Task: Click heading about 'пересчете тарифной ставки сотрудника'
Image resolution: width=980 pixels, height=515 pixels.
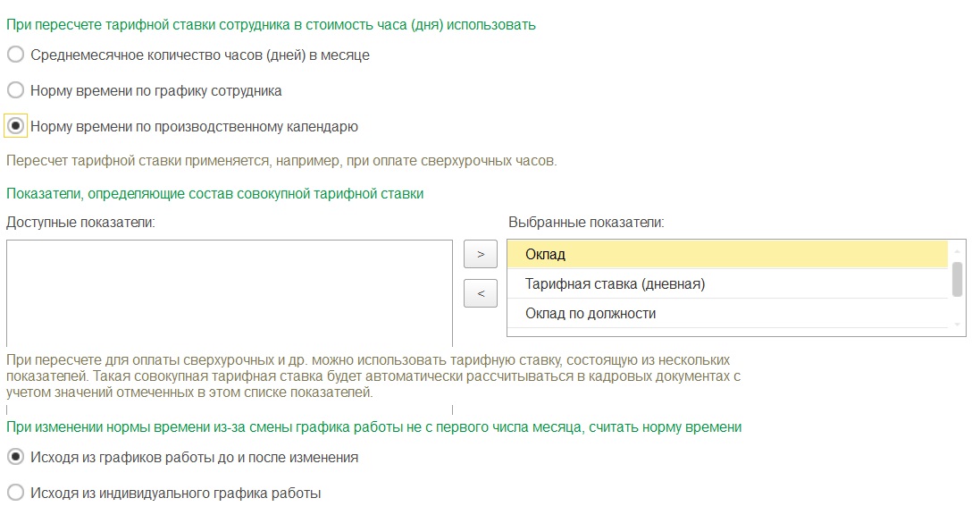Action: [x=271, y=24]
